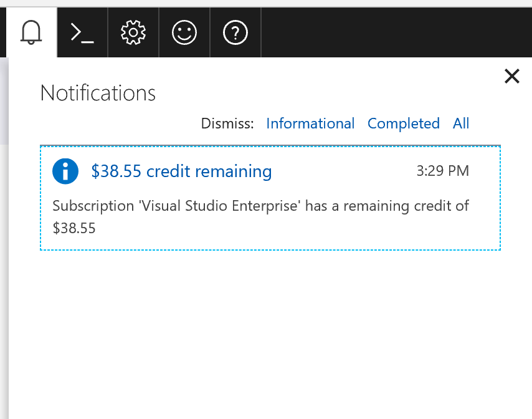This screenshot has height=419, width=532.
Task: Open the '$38.55 credit remaining' notification title
Action: [x=181, y=171]
